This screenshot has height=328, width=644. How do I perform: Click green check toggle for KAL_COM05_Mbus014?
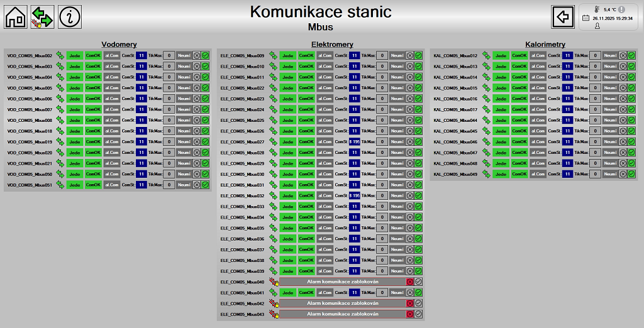(x=631, y=77)
